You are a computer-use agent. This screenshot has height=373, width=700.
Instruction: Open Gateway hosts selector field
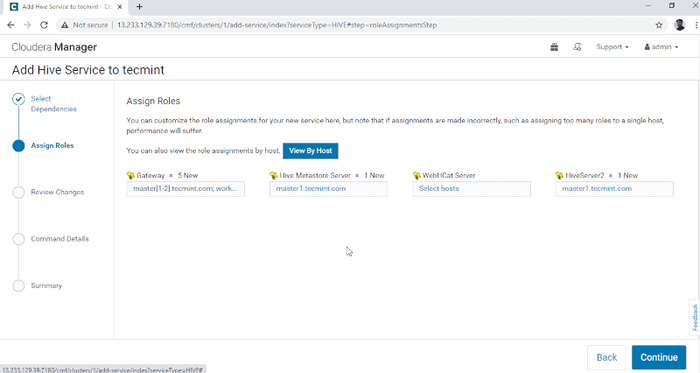(185, 189)
